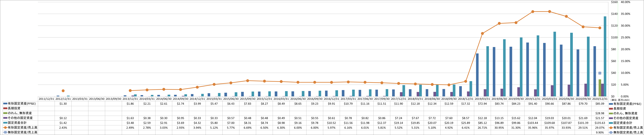Select the 2012/12/31 axis date label
Viewport: 644px width, 135px height.
pyautogui.click(x=63, y=99)
